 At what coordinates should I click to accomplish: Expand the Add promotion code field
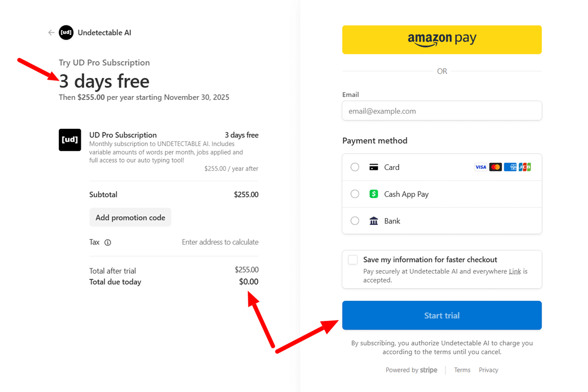coord(130,217)
